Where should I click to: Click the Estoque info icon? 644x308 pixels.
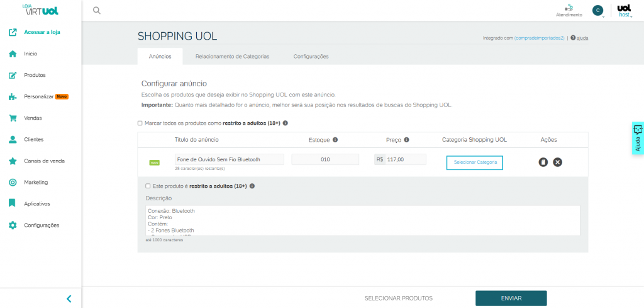pyautogui.click(x=335, y=140)
